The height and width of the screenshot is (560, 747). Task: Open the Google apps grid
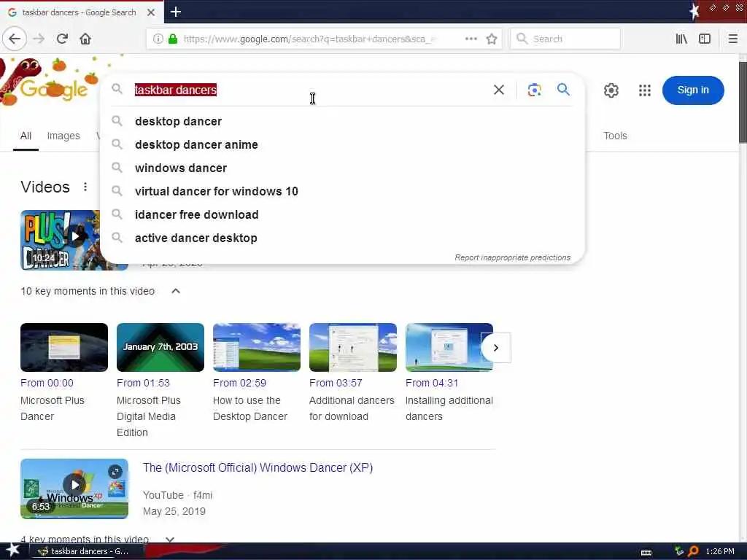645,90
